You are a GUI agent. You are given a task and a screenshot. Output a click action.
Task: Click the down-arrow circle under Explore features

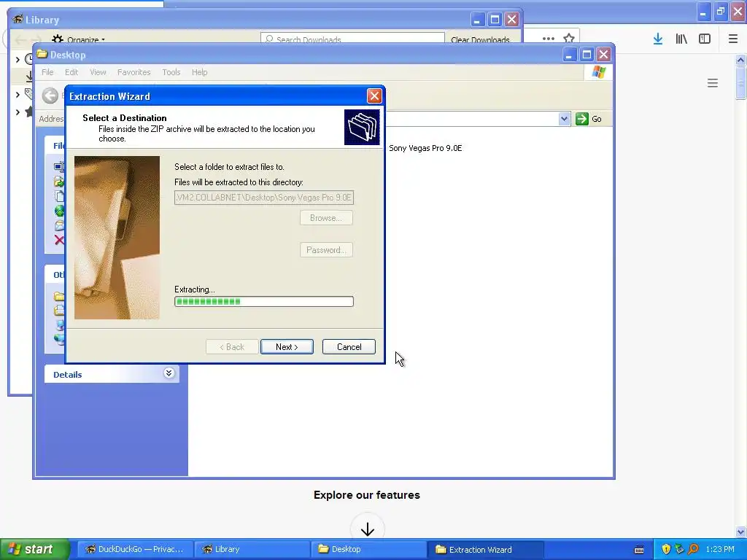tap(368, 529)
